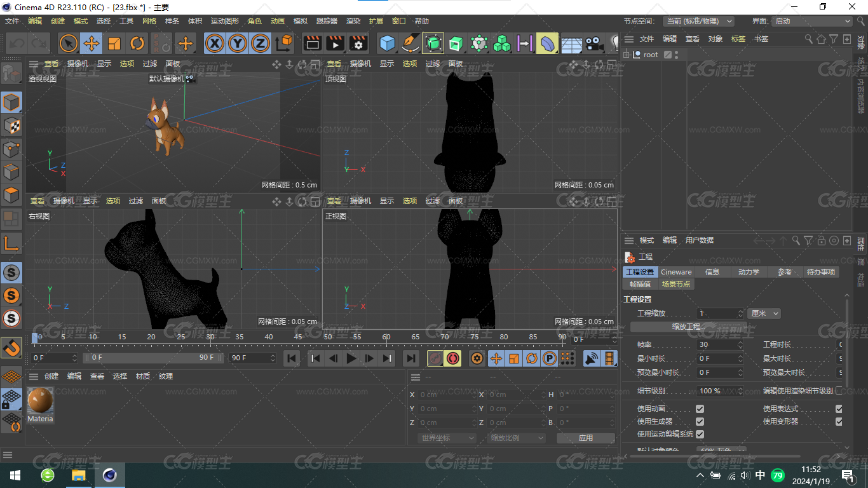Toggle the 使用动画 checkbox
868x488 pixels.
pos(700,409)
